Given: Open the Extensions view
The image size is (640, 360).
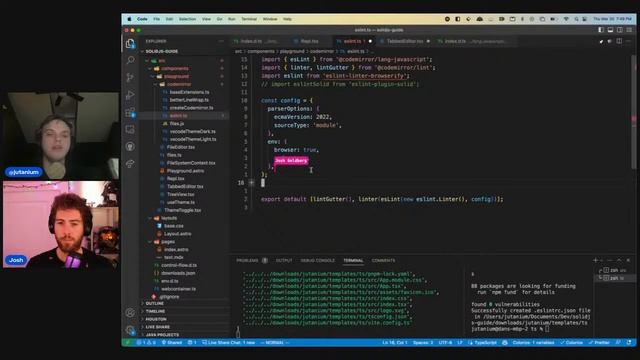Looking at the screenshot, I should coord(130,113).
